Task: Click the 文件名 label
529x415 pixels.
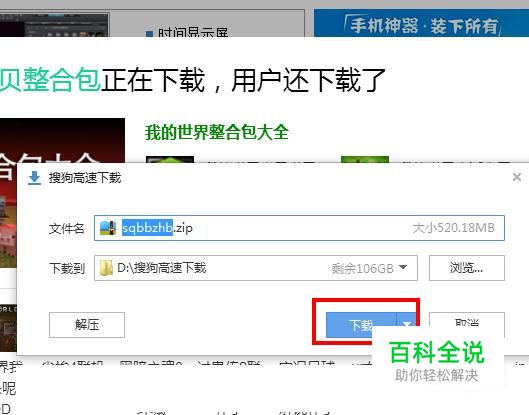Action: 66,228
